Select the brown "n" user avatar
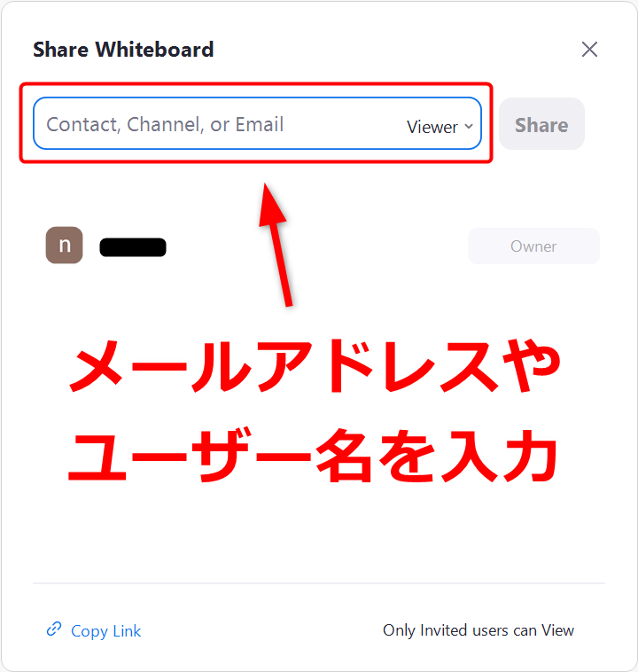This screenshot has height=672, width=638. click(x=65, y=246)
